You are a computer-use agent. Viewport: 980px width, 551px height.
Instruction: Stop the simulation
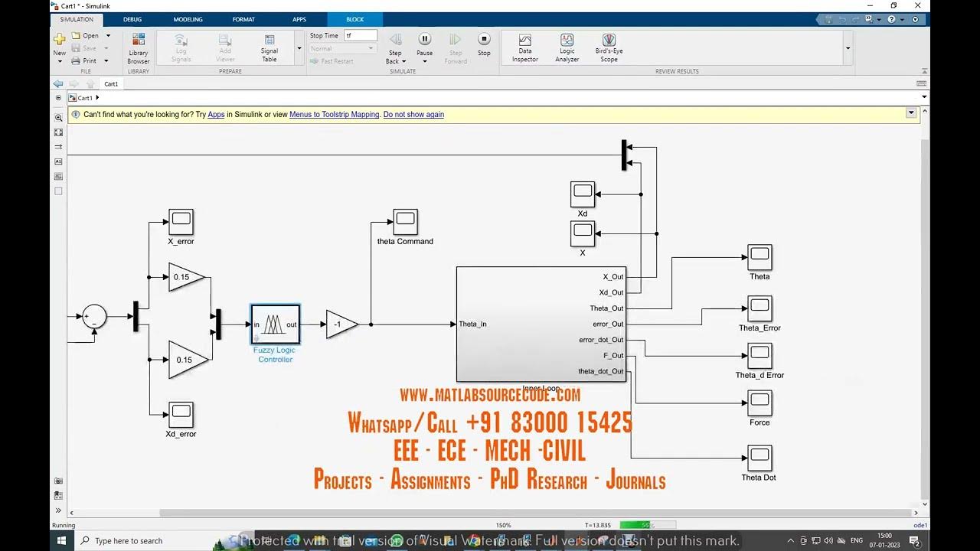tap(484, 44)
